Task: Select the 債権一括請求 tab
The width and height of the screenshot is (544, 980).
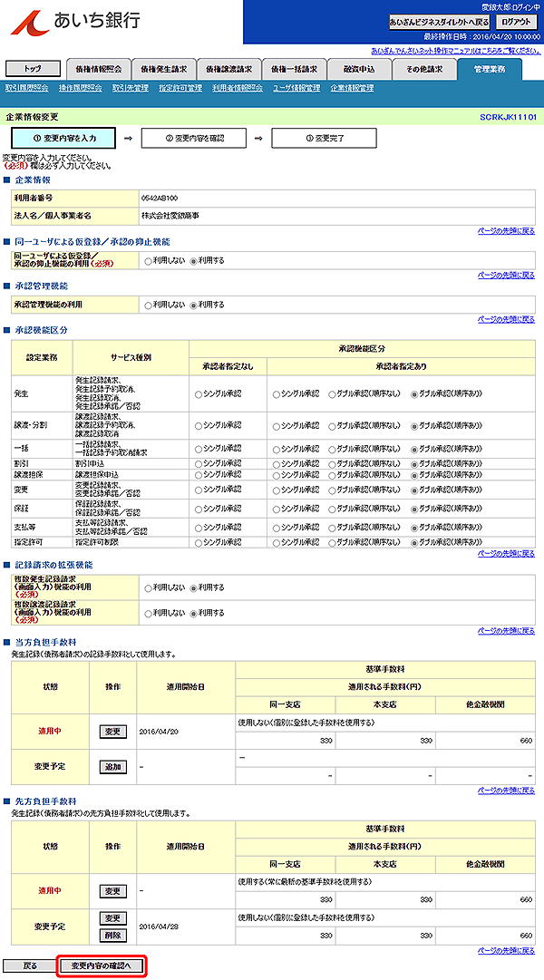Action: 294,69
